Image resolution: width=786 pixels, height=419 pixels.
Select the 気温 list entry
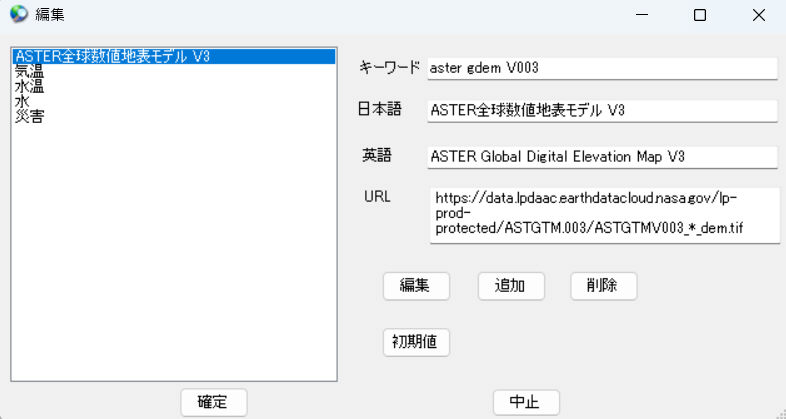tap(29, 72)
